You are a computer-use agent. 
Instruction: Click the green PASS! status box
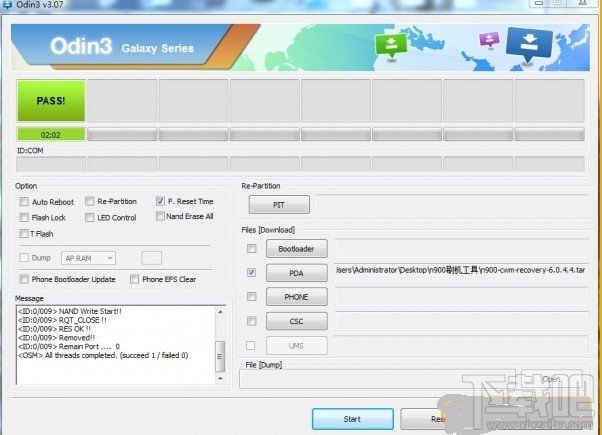[51, 101]
